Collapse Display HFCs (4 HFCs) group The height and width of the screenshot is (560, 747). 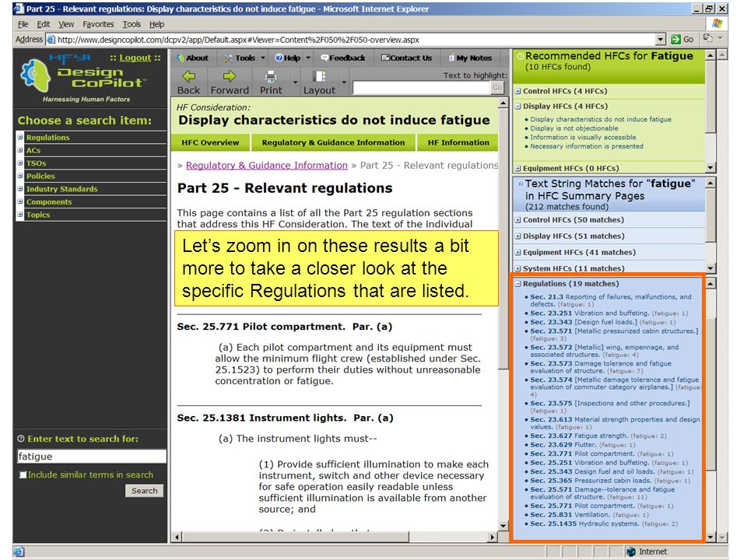(518, 107)
